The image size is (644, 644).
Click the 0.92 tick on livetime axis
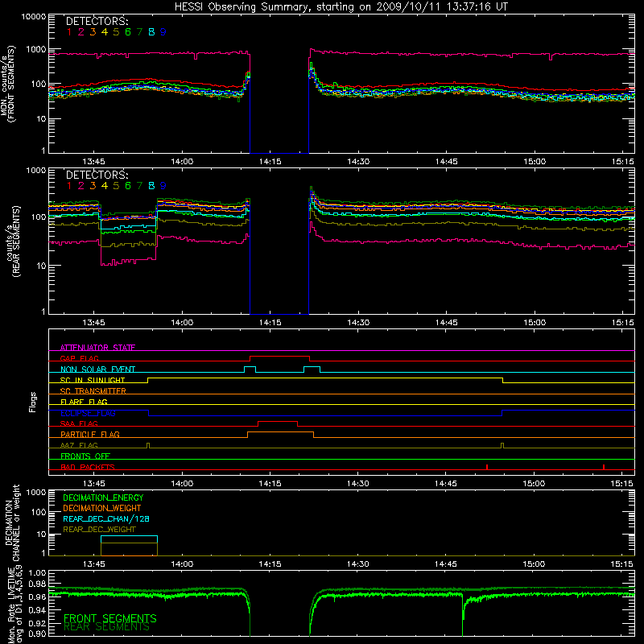click(x=37, y=622)
